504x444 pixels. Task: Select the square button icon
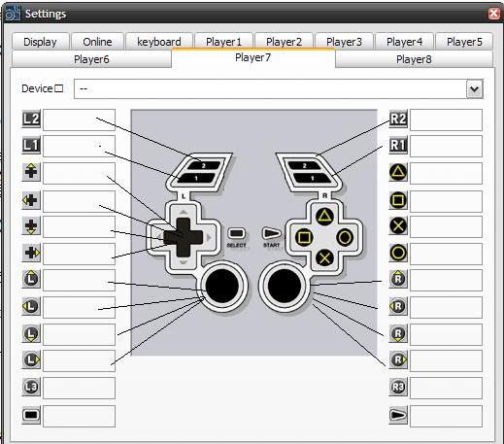[x=398, y=200]
